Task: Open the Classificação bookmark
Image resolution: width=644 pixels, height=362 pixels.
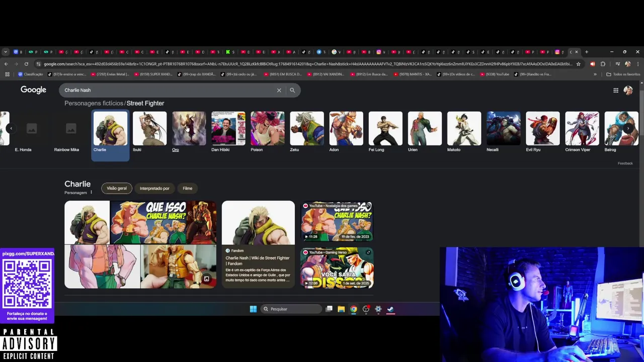Action: [x=30, y=74]
